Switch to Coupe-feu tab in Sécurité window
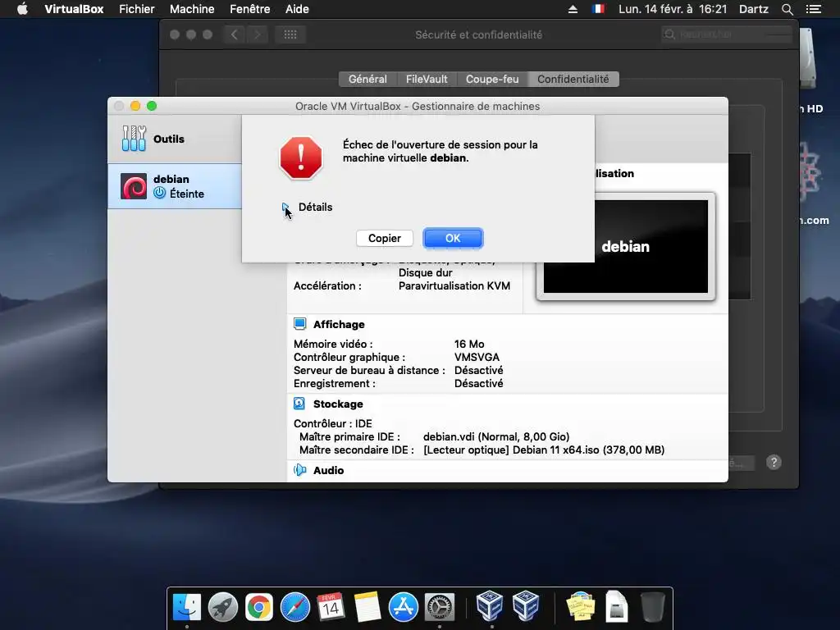The width and height of the screenshot is (840, 630). click(492, 80)
